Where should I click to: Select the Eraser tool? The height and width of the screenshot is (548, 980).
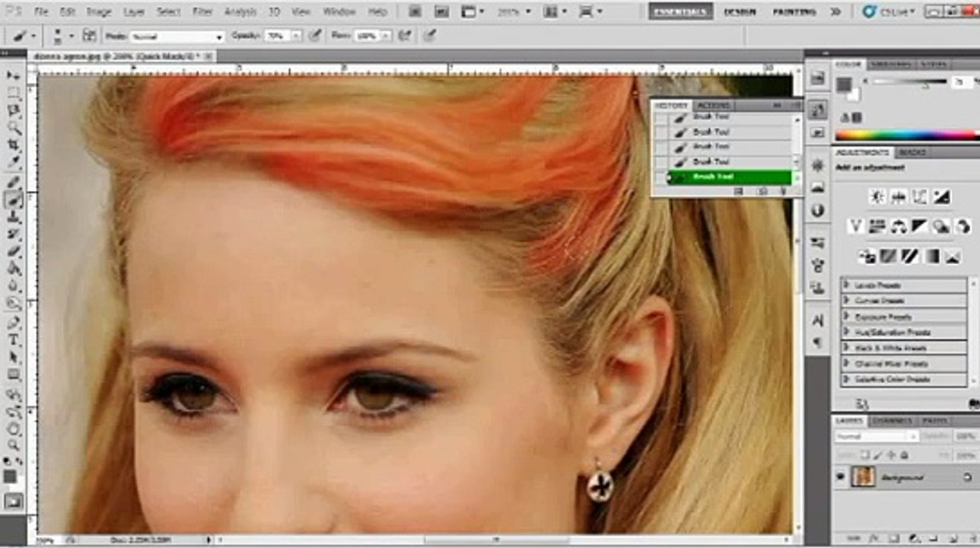(x=13, y=252)
